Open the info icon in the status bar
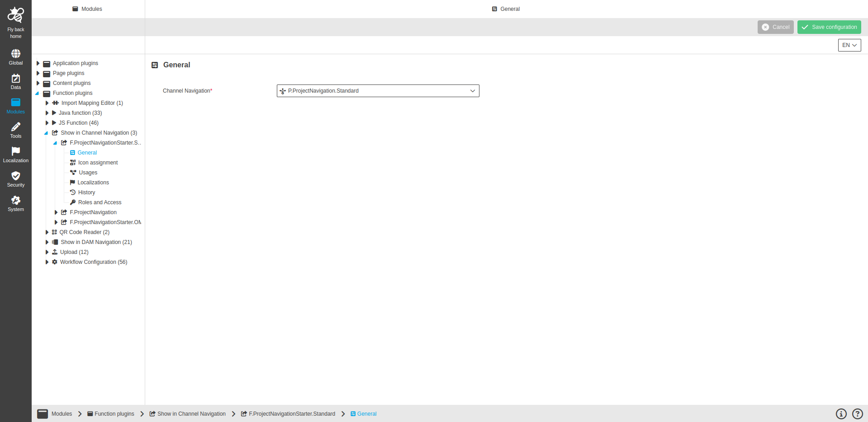The height and width of the screenshot is (422, 868). (841, 413)
